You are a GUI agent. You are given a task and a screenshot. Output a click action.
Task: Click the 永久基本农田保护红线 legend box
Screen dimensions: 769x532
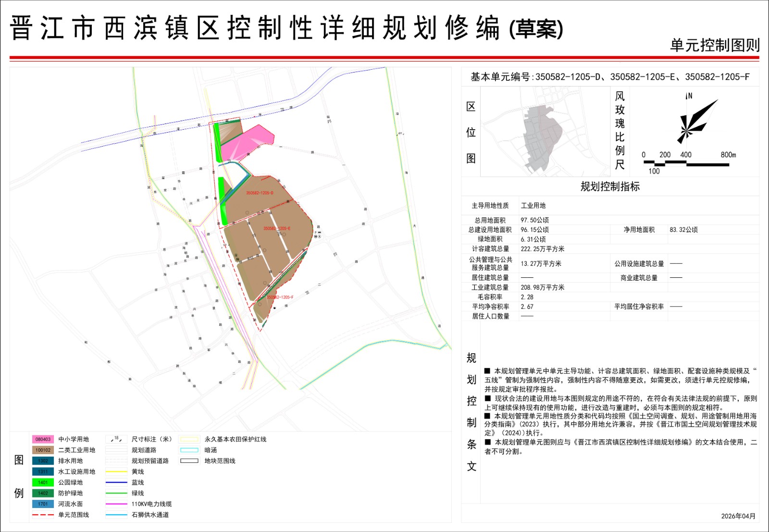[189, 439]
